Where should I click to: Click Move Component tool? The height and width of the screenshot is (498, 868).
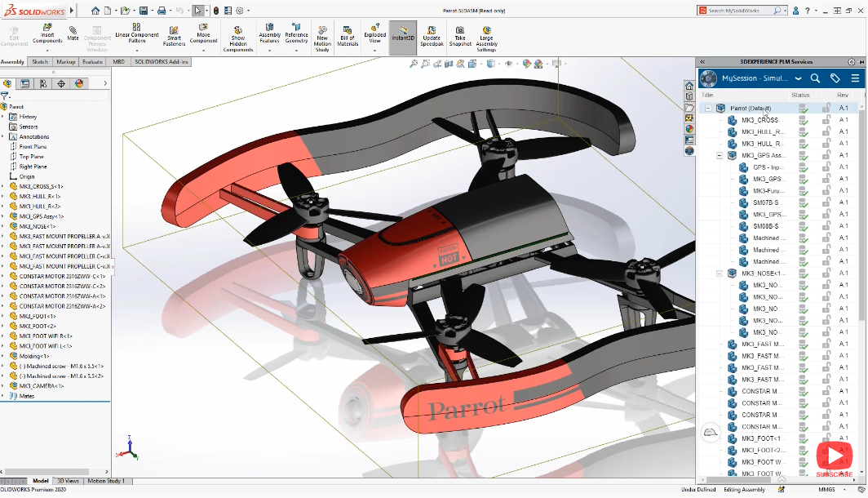[x=203, y=33]
